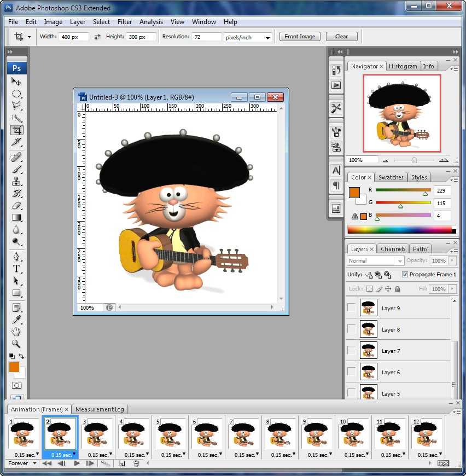Toggle lock transparent pixels
This screenshot has width=466, height=476.
pyautogui.click(x=369, y=289)
